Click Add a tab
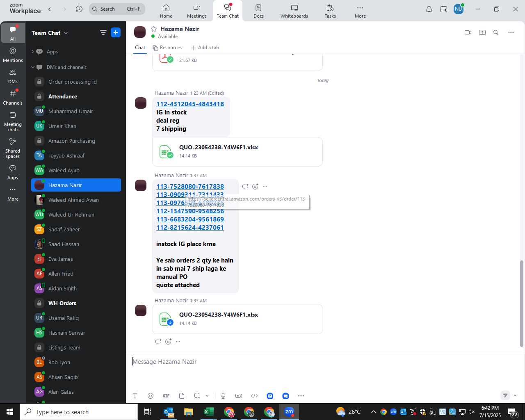The image size is (525, 420). [x=205, y=48]
